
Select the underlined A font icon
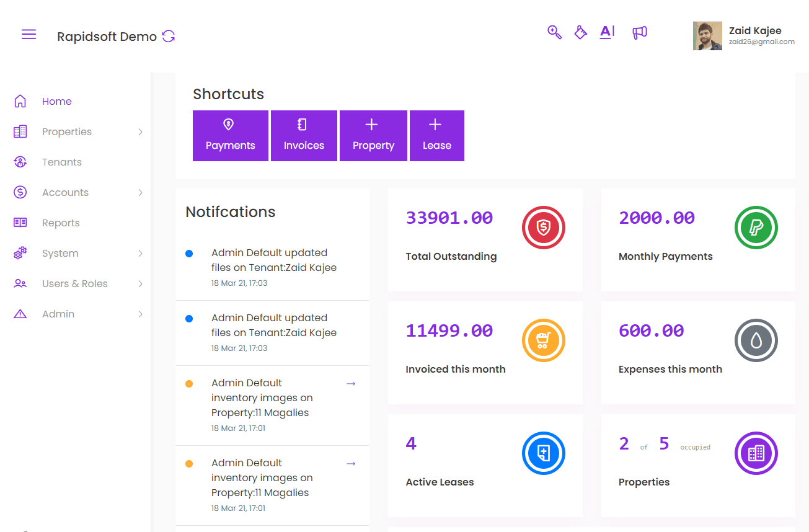(607, 32)
